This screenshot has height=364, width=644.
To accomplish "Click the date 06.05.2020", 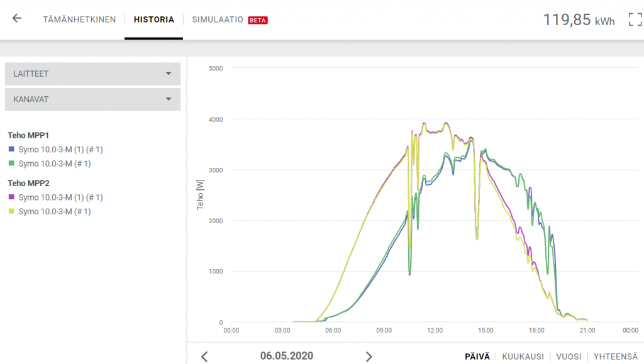I will (287, 356).
